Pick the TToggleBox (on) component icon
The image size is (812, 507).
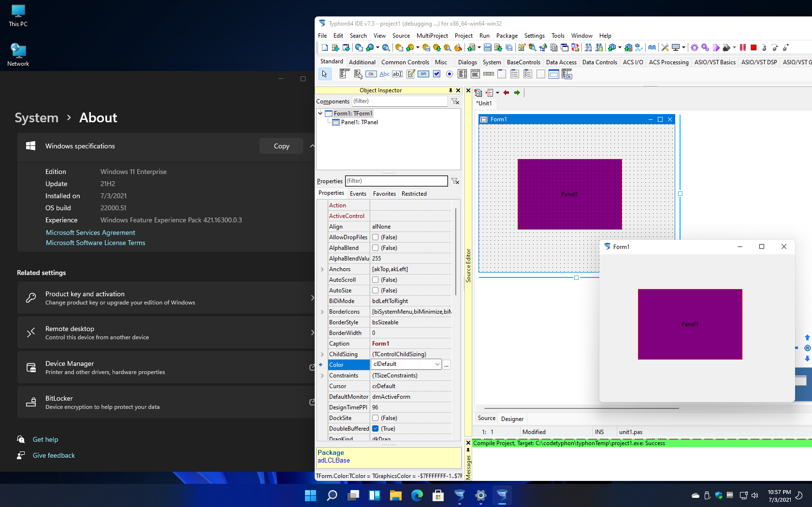tap(423, 74)
